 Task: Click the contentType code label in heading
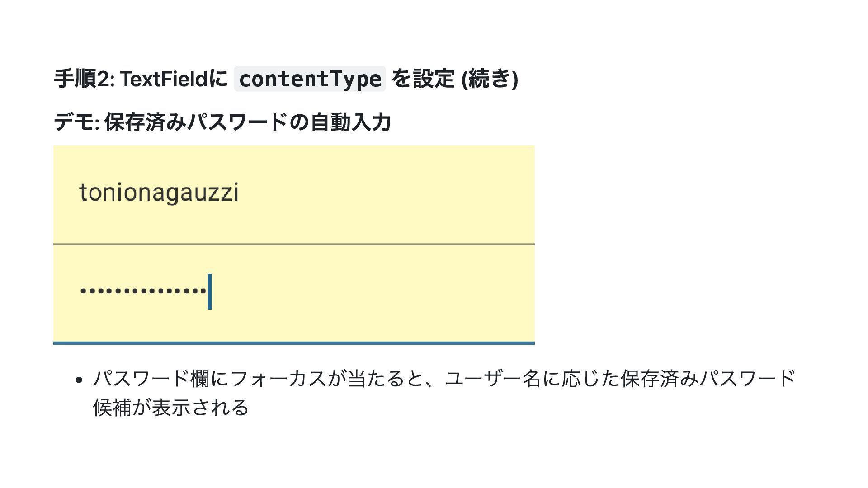(310, 79)
